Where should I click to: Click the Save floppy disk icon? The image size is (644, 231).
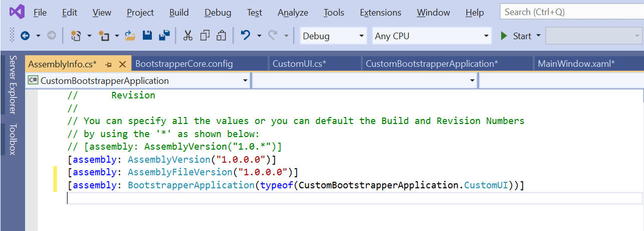point(147,36)
